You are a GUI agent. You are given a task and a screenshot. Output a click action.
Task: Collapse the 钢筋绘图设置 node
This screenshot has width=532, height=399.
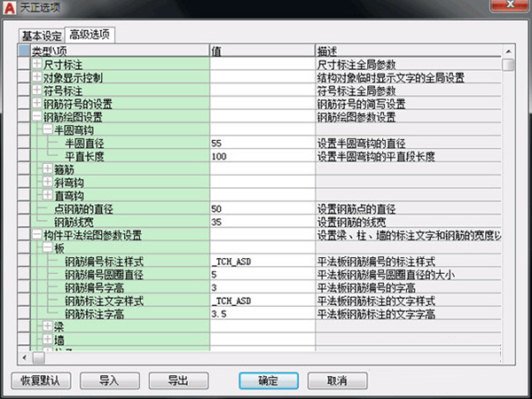[x=36, y=116]
